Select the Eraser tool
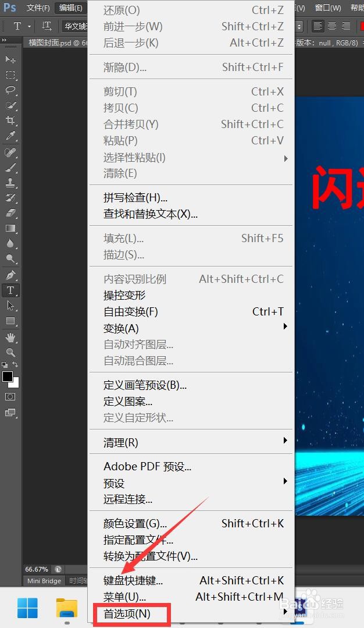 click(x=10, y=213)
